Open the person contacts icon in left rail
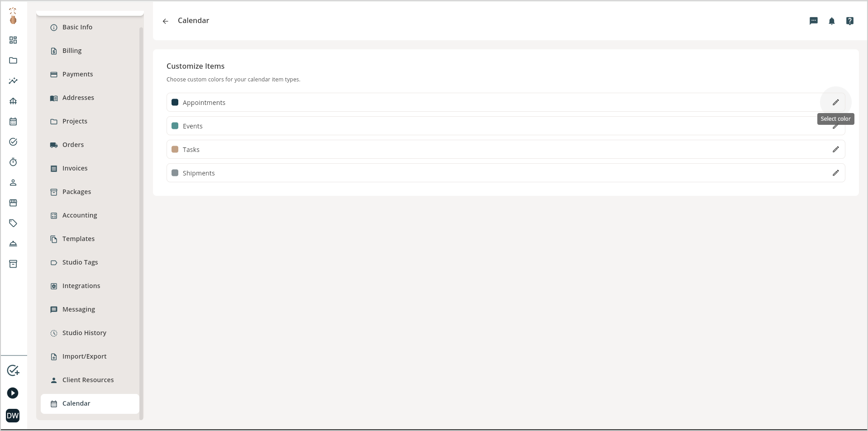 pyautogui.click(x=13, y=183)
